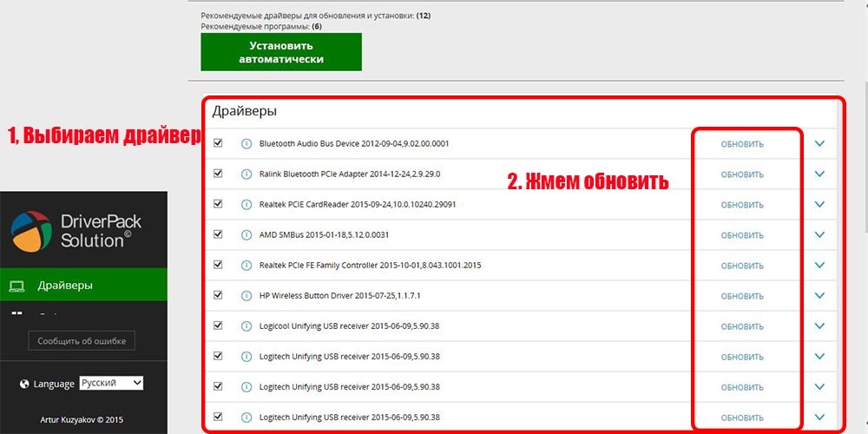868x434 pixels.
Task: Select text Realtek PCIE CardReader 2015-09-24,10.0.10240.29091
Action: coord(358,204)
